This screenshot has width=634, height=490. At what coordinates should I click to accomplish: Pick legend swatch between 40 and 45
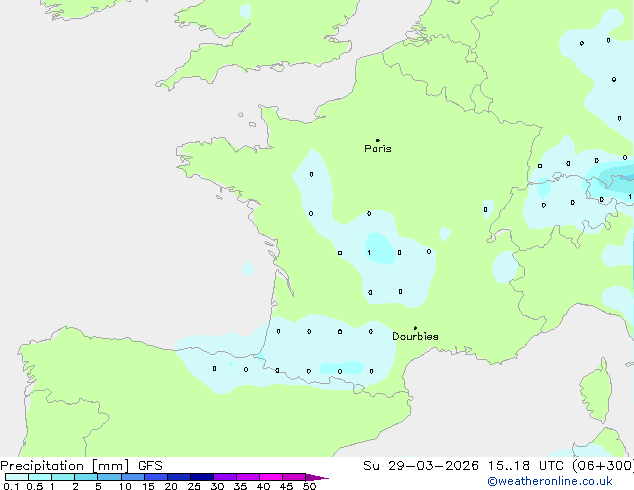pyautogui.click(x=271, y=477)
